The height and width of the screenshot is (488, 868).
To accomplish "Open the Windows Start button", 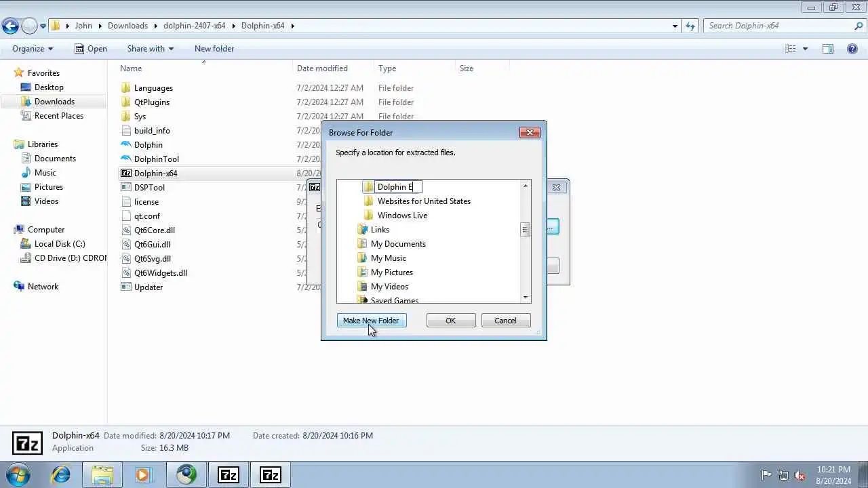I will [18, 474].
